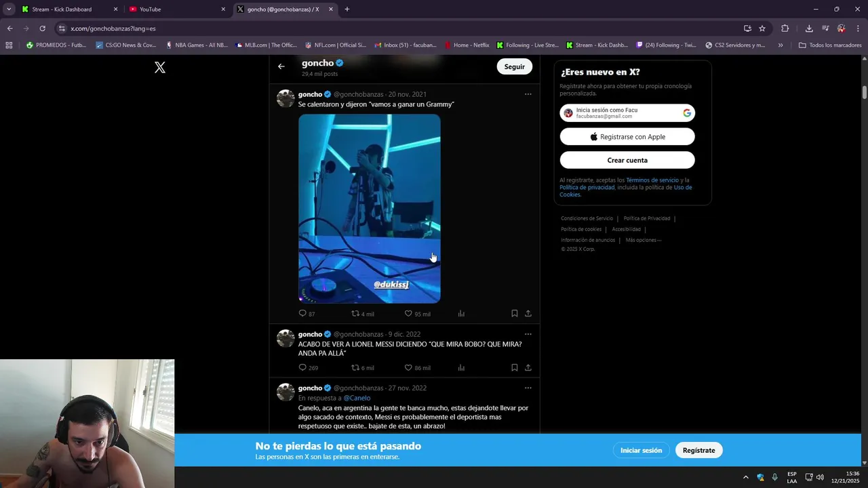The width and height of the screenshot is (868, 488).
Task: Open browser downloads icon
Action: (x=809, y=28)
